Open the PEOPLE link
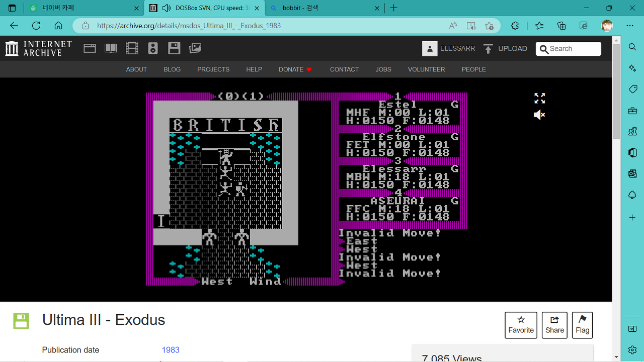Viewport: 644px width, 362px height. tap(474, 69)
